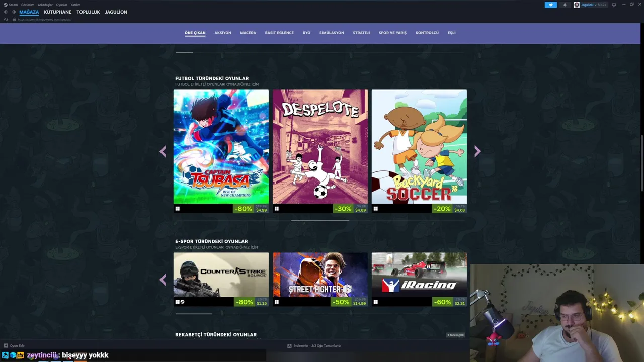Click the store page vertical scrollbar
The width and height of the screenshot is (644, 362).
point(642,163)
